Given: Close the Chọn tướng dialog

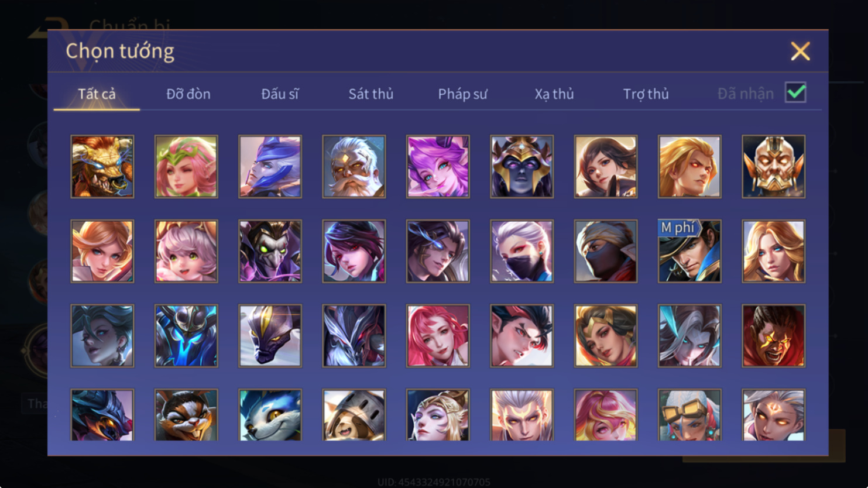Looking at the screenshot, I should [800, 51].
